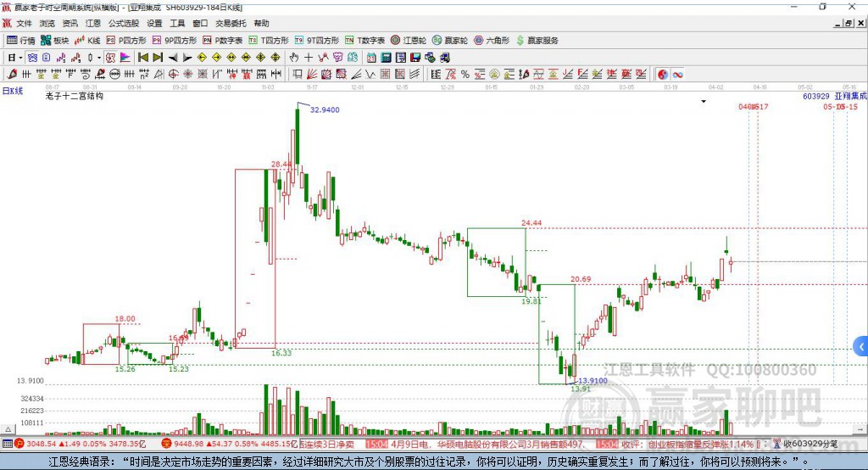Open the 公式选股 menu
This screenshot has height=470, width=868.
[x=124, y=23]
